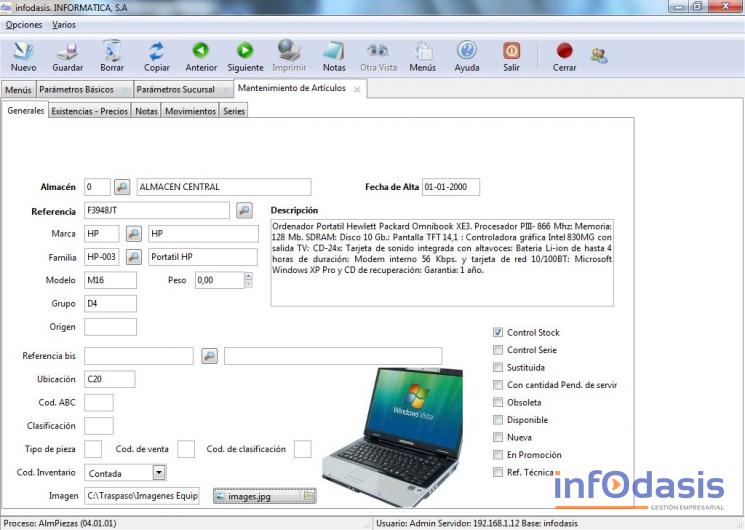Expand the Cod. Inventario dropdown
Image resolution: width=745 pixels, height=530 pixels.
click(x=159, y=473)
